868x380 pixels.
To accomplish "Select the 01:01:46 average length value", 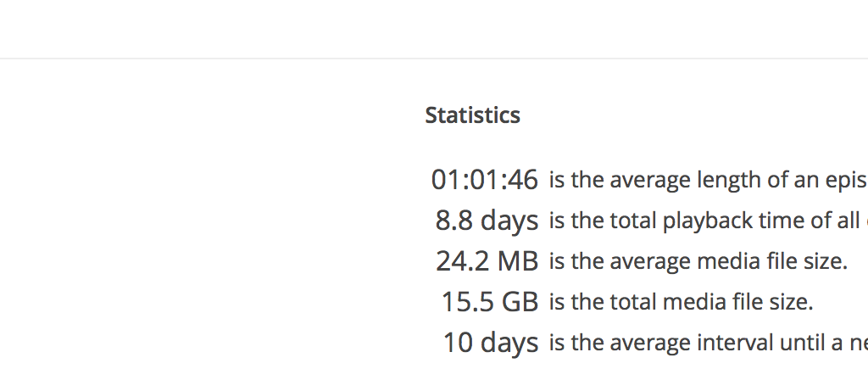I will tap(484, 180).
